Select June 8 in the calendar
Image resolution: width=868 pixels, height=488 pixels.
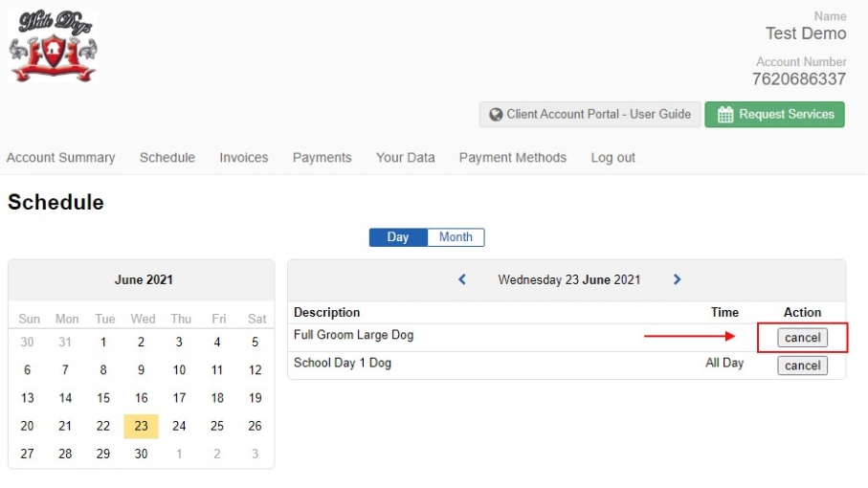pyautogui.click(x=103, y=369)
